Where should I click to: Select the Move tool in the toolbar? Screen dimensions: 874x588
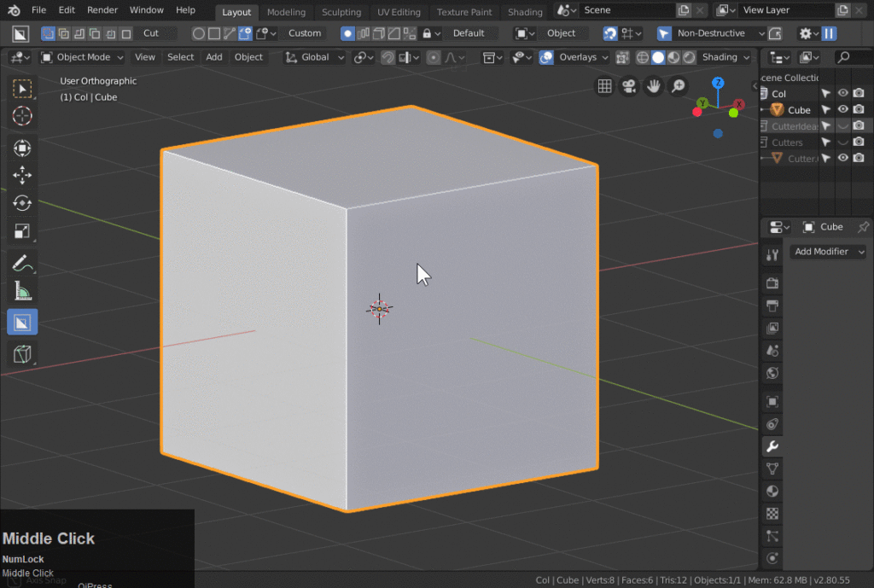click(x=22, y=175)
